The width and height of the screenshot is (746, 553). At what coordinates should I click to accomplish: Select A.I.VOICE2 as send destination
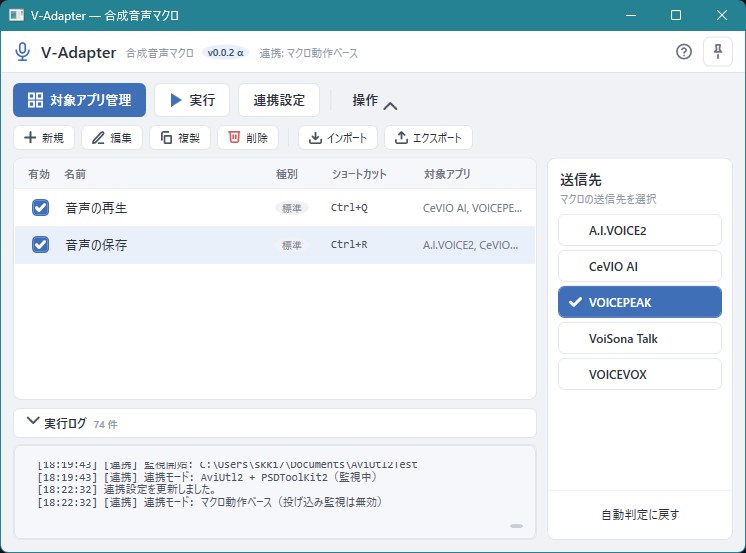coord(639,230)
